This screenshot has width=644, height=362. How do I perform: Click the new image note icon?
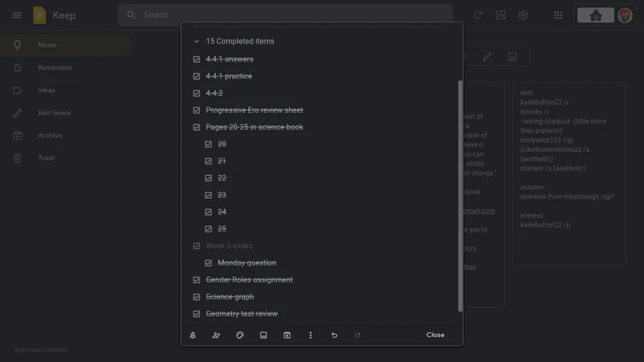point(512,56)
